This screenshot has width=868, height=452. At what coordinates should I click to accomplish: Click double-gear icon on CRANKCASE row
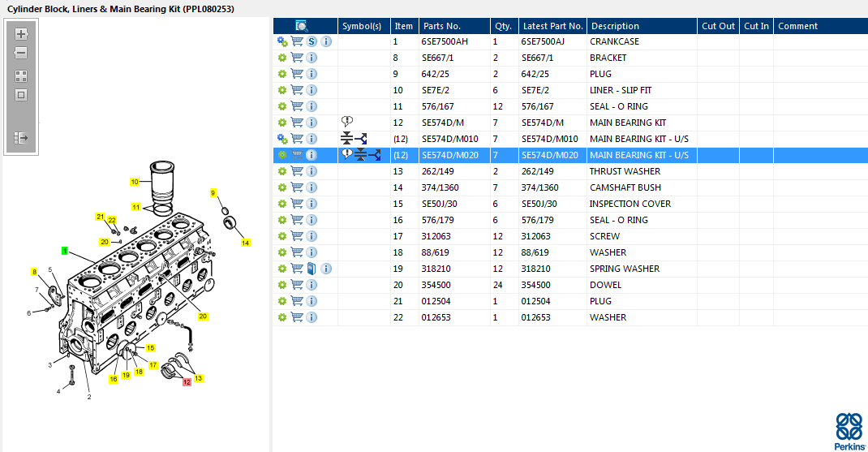282,41
